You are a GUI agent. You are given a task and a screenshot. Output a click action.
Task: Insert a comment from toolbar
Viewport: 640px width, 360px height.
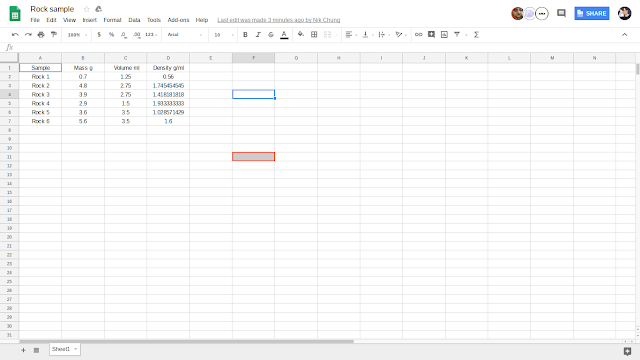pos(431,35)
